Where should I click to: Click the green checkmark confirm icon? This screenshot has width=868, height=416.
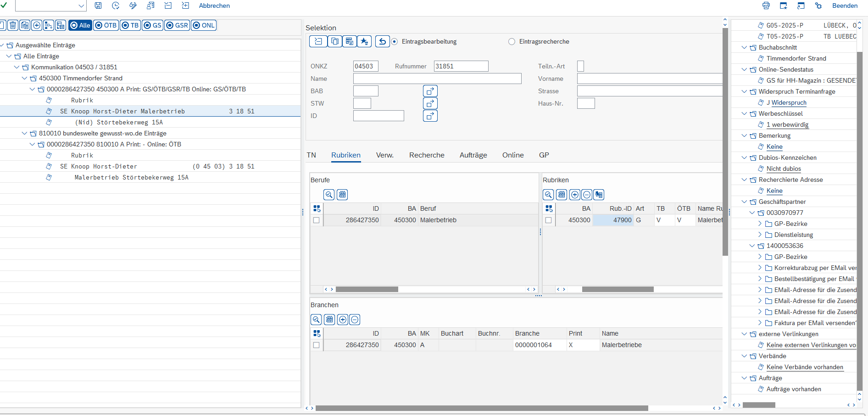tap(4, 6)
